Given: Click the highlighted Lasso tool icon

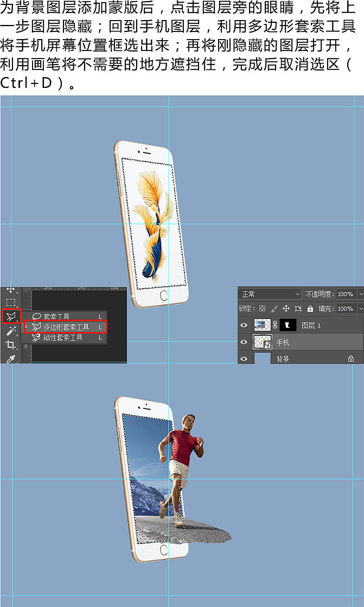Looking at the screenshot, I should pos(11,316).
